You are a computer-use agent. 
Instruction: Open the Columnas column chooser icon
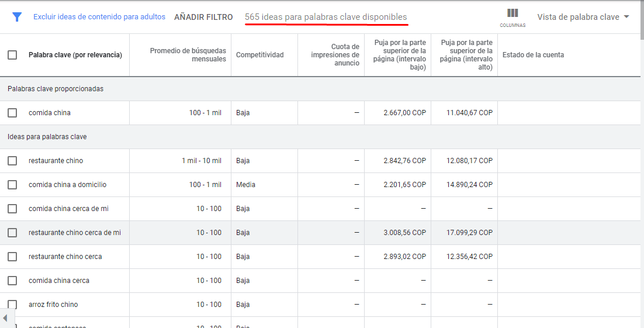(x=513, y=17)
